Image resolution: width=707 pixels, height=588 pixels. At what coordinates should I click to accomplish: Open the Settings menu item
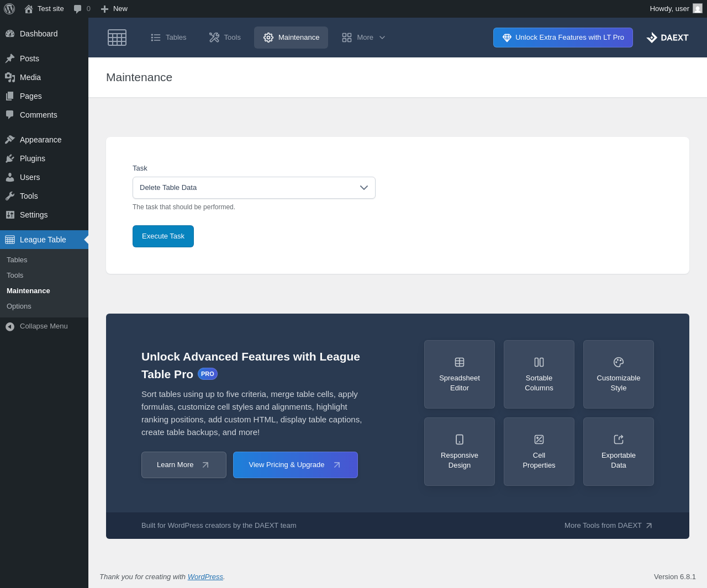point(44,215)
